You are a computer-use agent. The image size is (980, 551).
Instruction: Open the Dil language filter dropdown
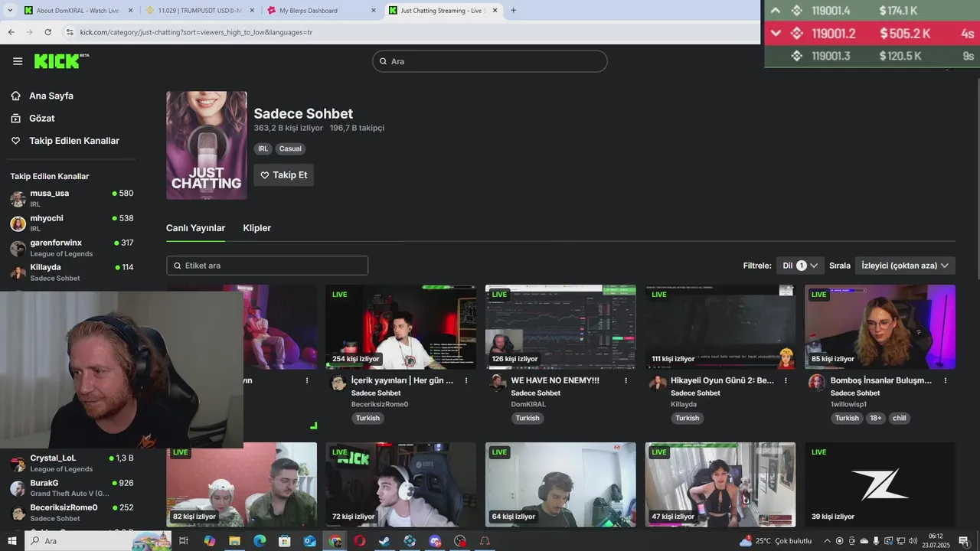(800, 266)
